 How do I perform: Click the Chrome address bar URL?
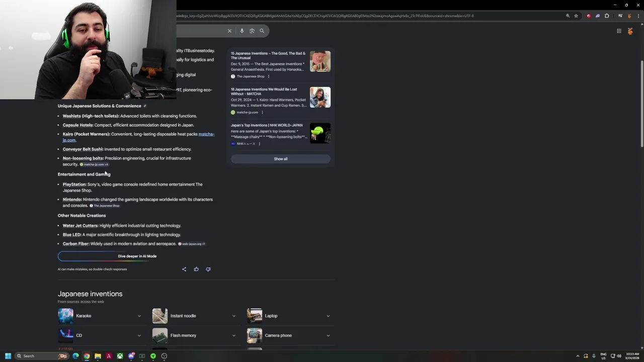pos(325,16)
